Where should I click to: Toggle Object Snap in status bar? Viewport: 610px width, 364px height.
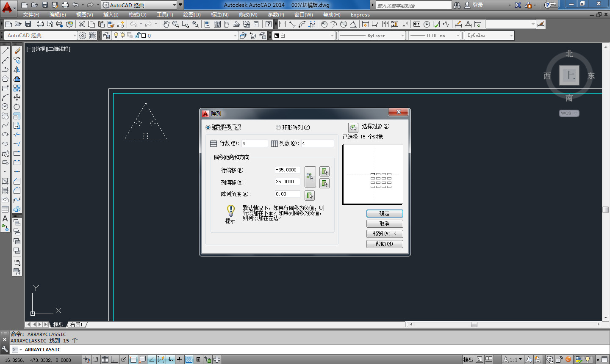(133, 359)
